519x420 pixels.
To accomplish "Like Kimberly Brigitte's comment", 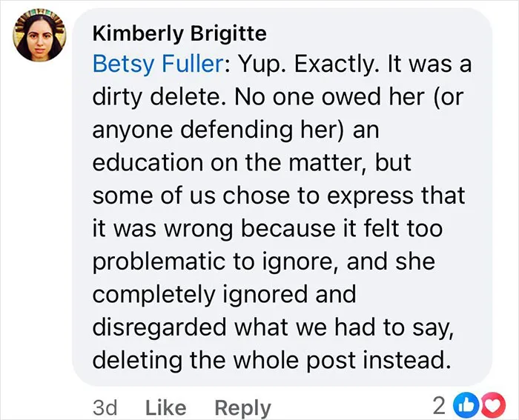I will coord(165,407).
